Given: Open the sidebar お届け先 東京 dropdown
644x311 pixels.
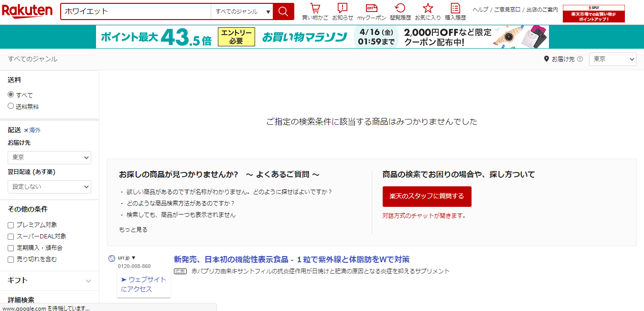Looking at the screenshot, I should point(49,157).
